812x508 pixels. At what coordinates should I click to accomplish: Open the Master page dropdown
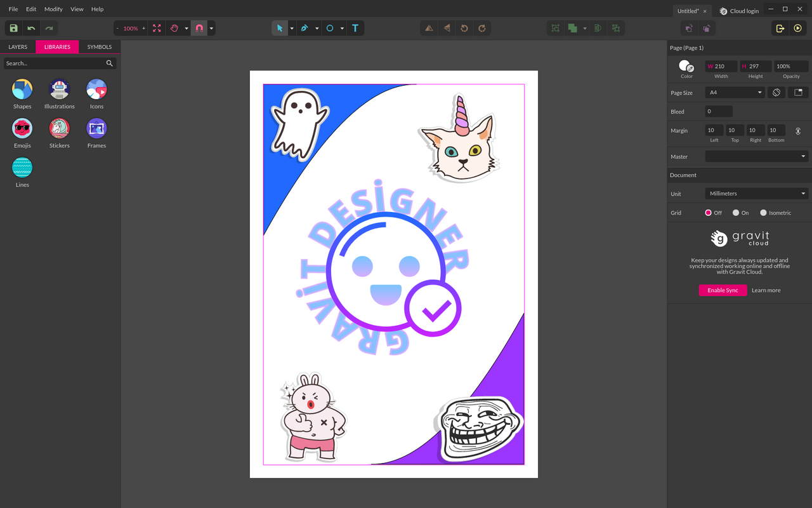(x=757, y=156)
